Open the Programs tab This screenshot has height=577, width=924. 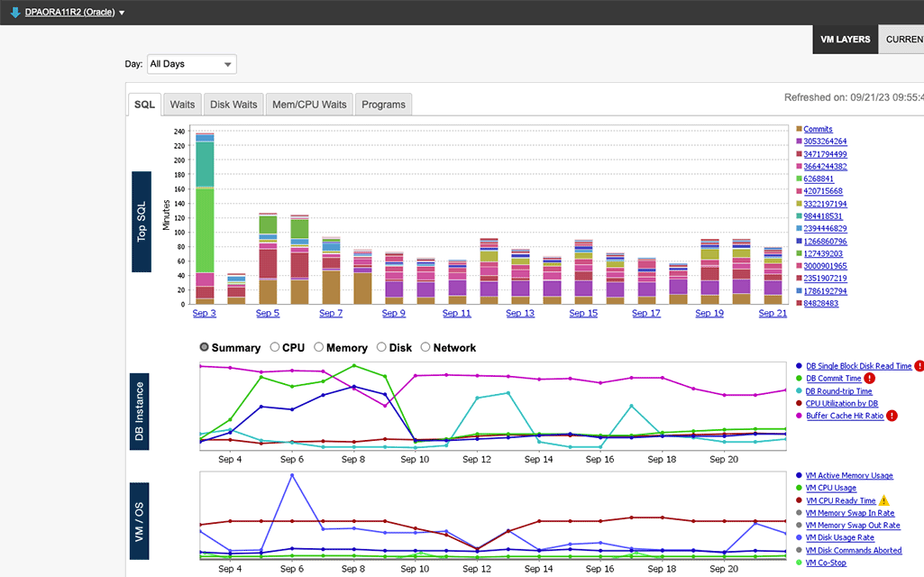click(383, 104)
